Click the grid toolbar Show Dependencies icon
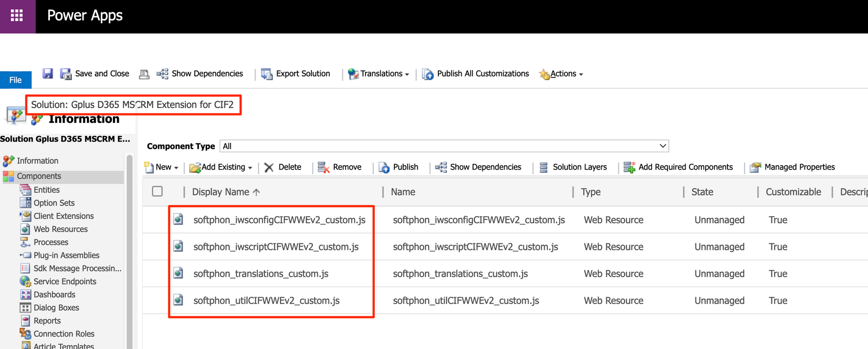The image size is (868, 349). 441,167
